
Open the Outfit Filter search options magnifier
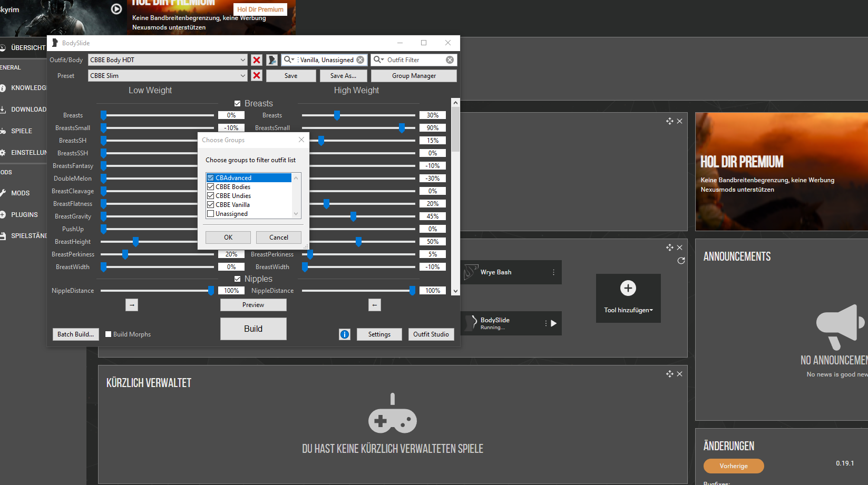(379, 60)
